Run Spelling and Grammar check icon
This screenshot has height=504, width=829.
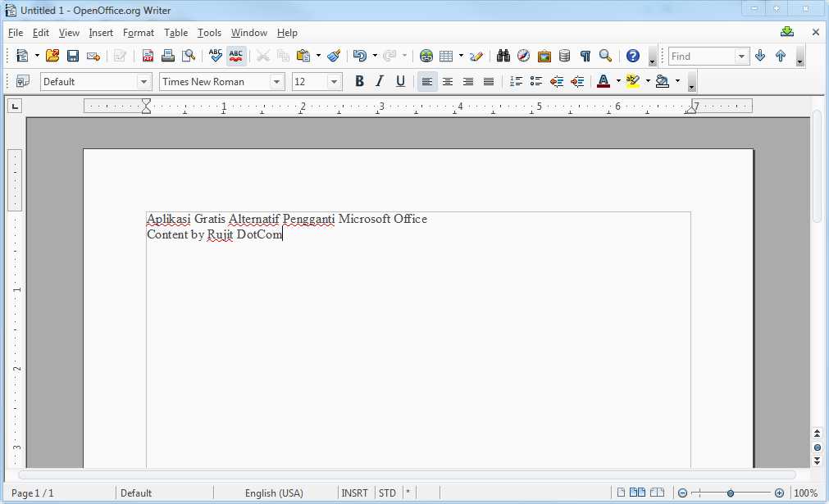[215, 56]
